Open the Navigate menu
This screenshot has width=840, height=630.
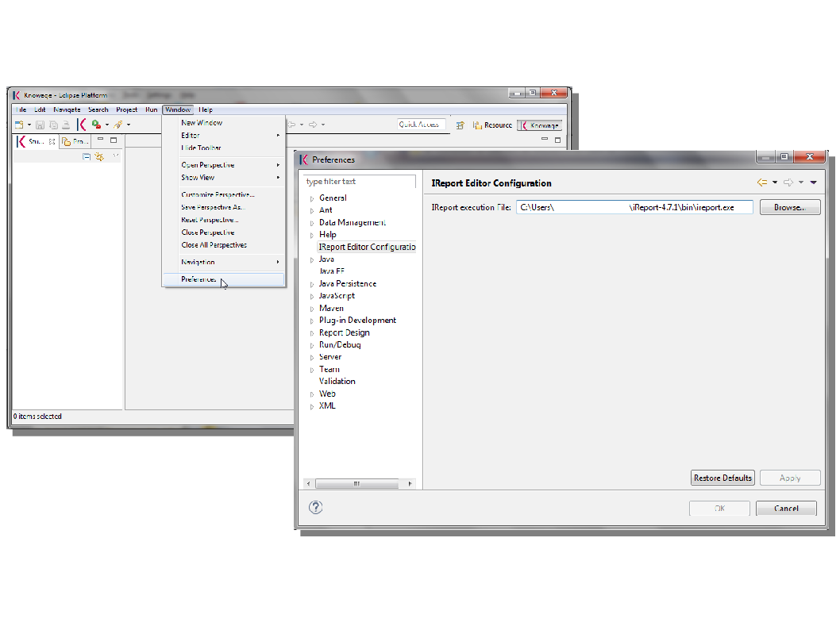[x=67, y=109]
